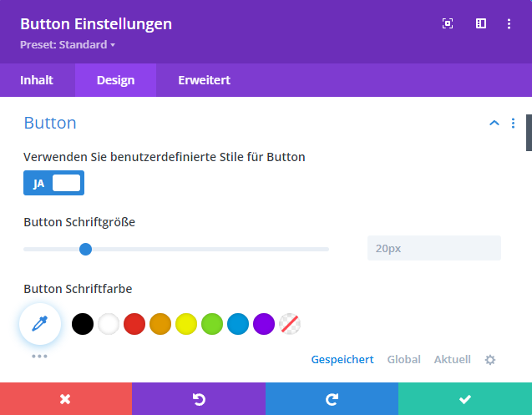This screenshot has width=532, height=415.
Task: Click the eyedropper color picker icon
Action: pos(40,324)
